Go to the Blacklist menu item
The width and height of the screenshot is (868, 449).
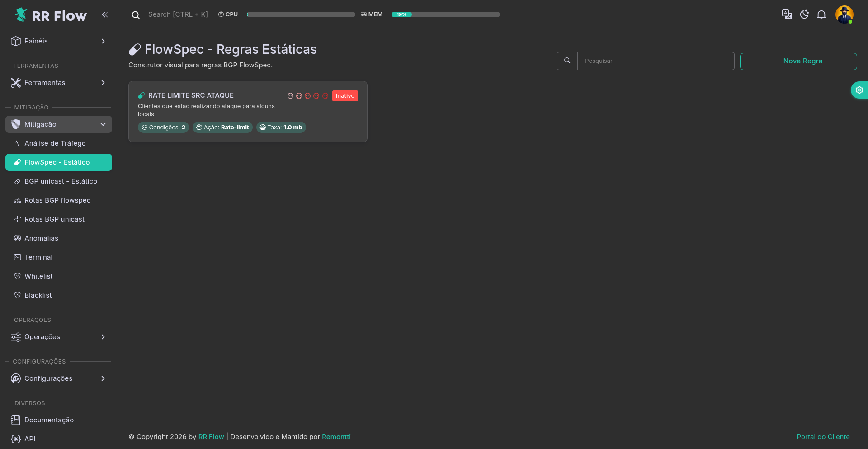[x=38, y=295]
